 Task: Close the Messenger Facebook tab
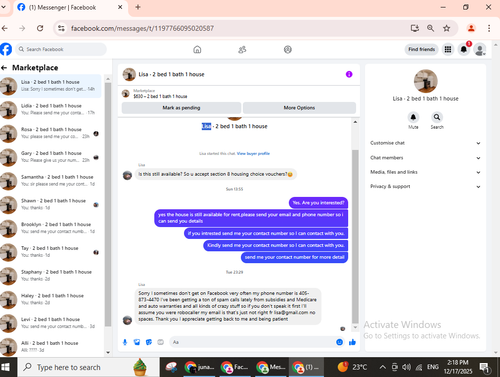(x=120, y=7)
